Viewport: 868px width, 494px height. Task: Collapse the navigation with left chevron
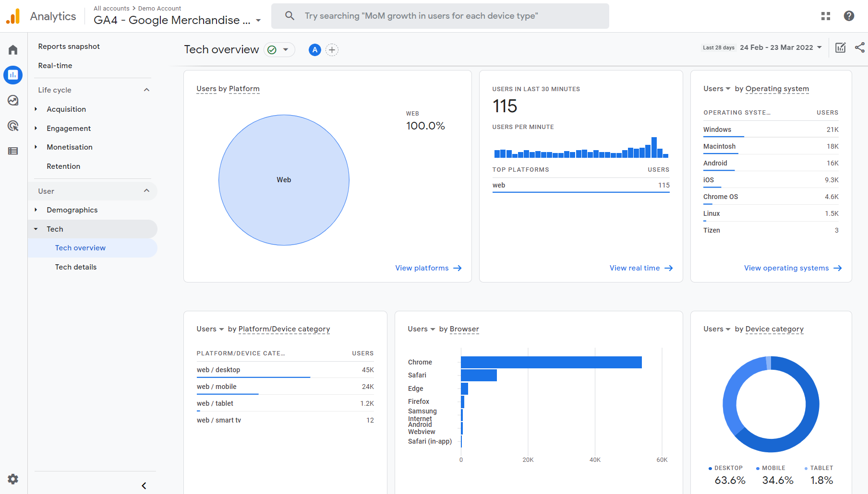click(144, 486)
